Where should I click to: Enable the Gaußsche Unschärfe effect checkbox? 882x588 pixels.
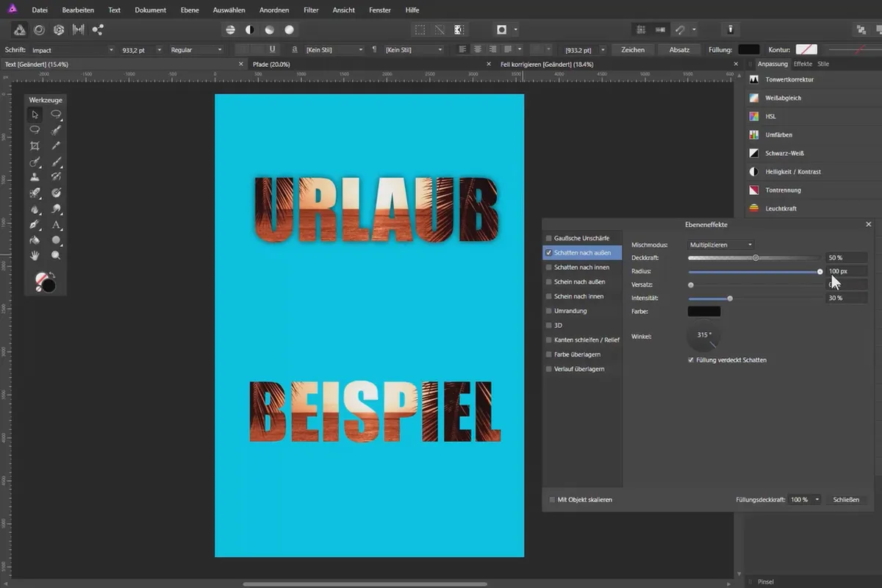pyautogui.click(x=548, y=238)
